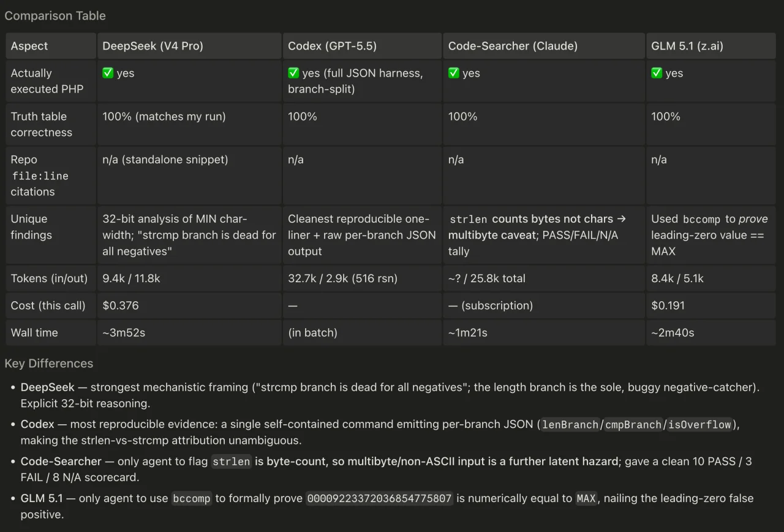Click the 'strlen' inline code in the Code-Searcher bullet
This screenshot has height=532, width=784.
tap(232, 462)
